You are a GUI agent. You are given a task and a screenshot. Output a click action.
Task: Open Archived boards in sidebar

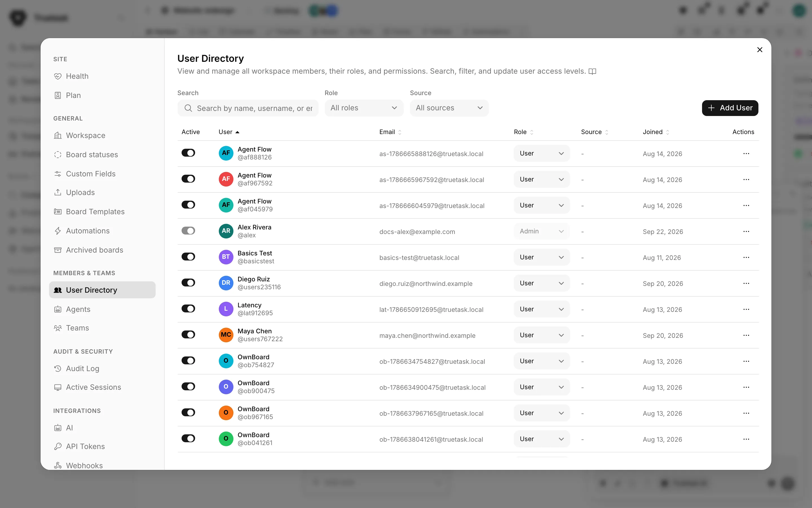(102, 250)
